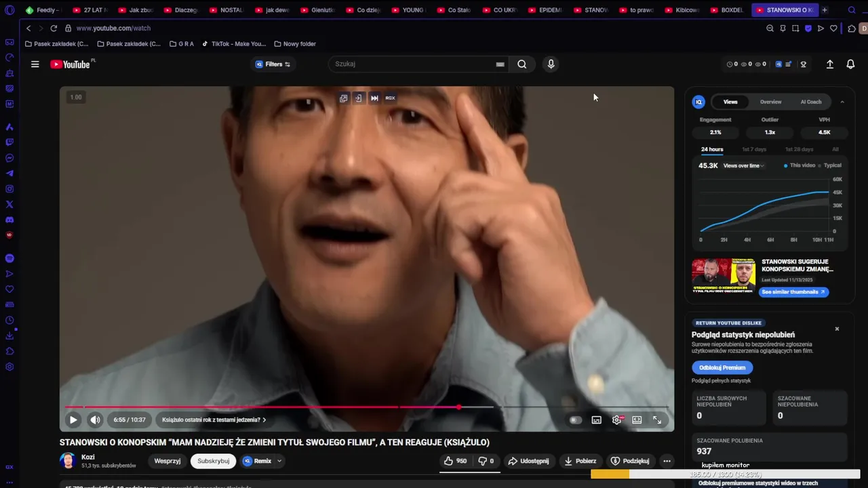Seek using the red video progress bar
Screen dimensions: 868x488
pyautogui.click(x=366, y=407)
